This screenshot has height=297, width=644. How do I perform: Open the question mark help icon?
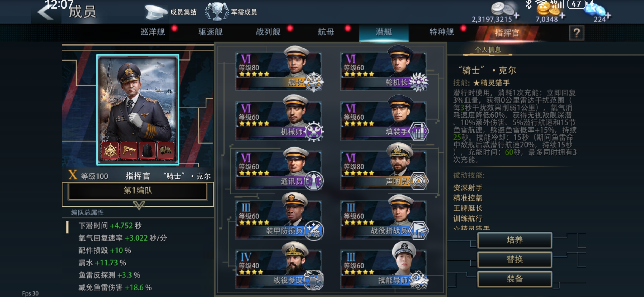(x=577, y=33)
